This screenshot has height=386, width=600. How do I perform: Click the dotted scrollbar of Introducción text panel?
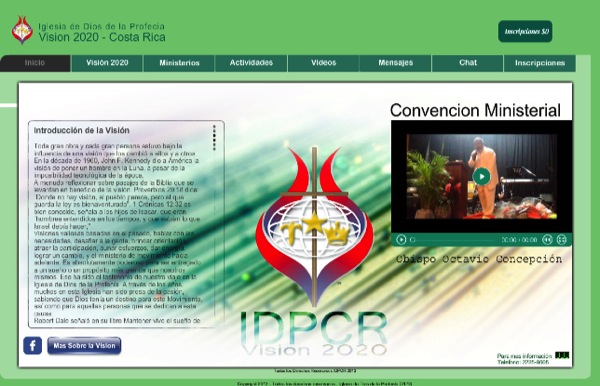[x=214, y=138]
